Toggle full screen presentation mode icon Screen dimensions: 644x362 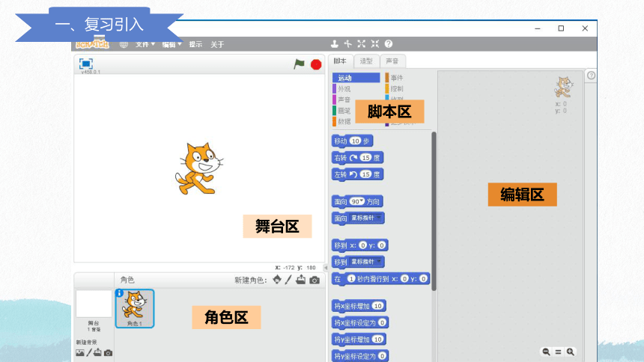click(86, 64)
